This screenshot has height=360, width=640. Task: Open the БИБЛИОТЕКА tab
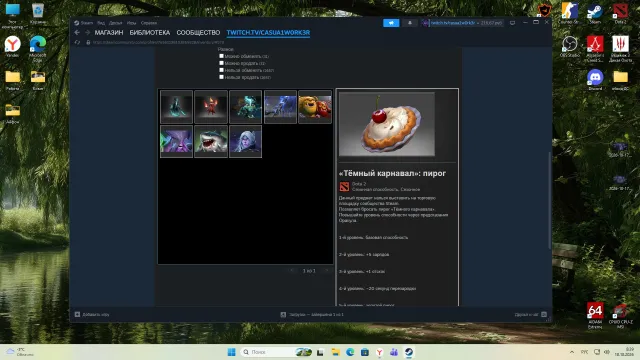point(149,33)
